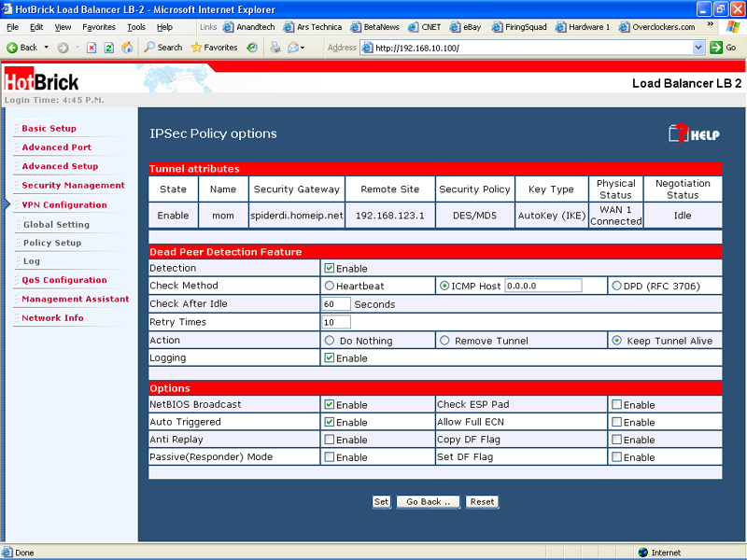Open FiringSquad links bar shortcut

[519, 27]
